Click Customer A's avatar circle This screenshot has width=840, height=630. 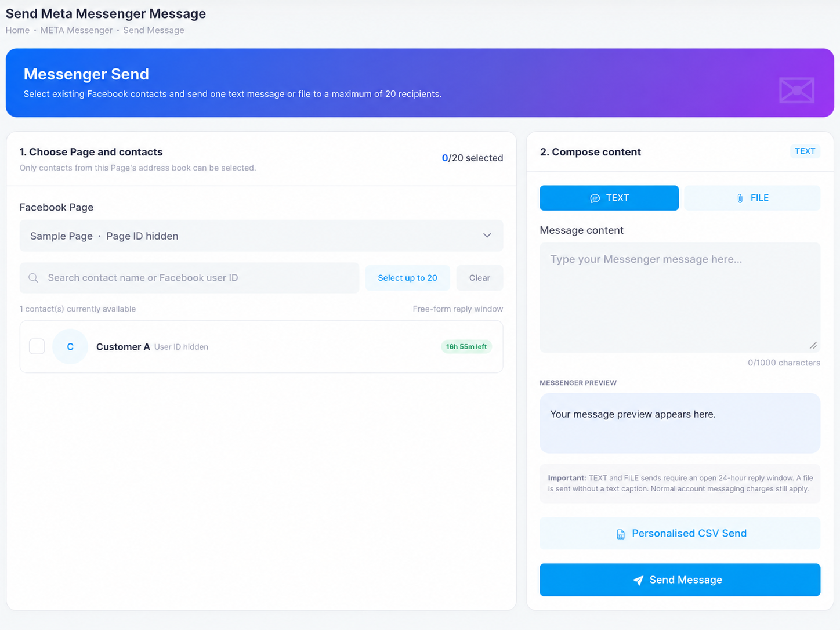tap(70, 346)
